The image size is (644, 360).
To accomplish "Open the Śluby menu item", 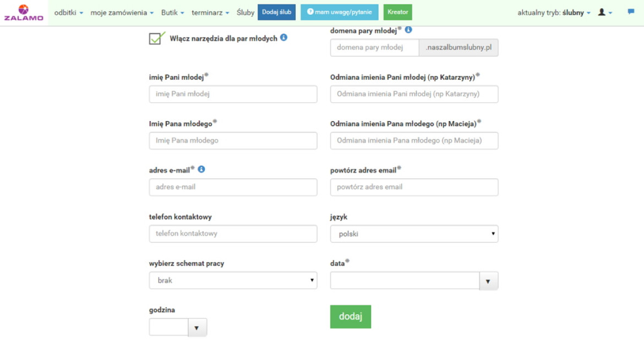I will (245, 13).
